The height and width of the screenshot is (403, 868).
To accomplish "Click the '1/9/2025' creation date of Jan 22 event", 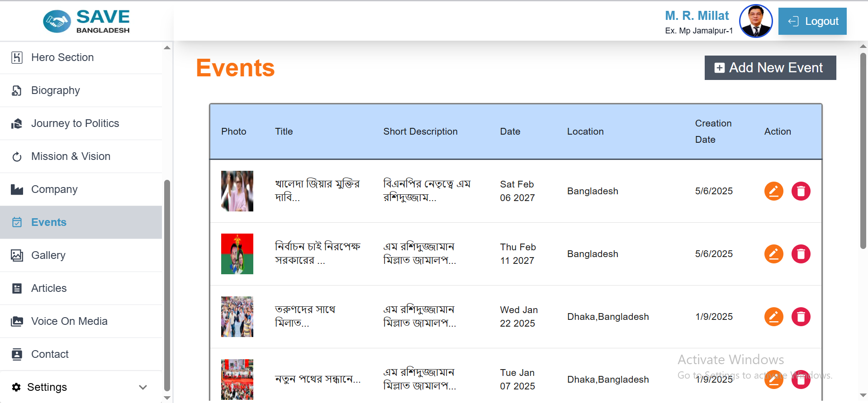I will 714,317.
